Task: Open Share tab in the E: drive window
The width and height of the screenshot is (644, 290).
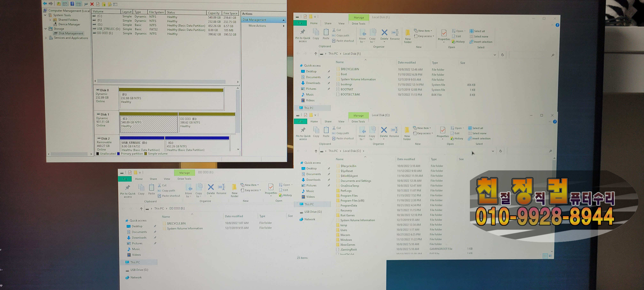Action: 153,179
